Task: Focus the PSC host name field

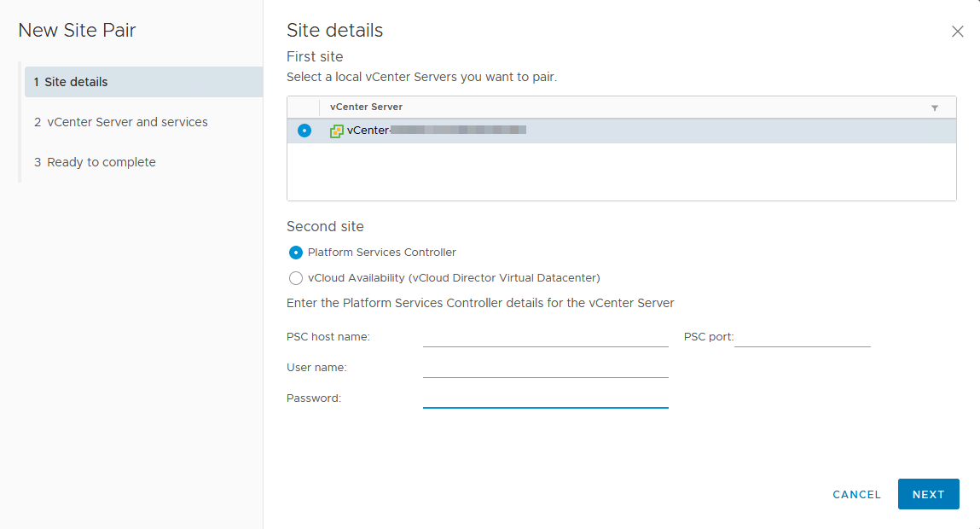Action: (x=545, y=337)
